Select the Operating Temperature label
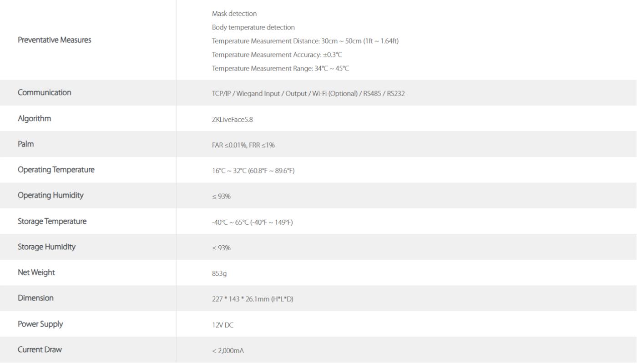The height and width of the screenshot is (364, 637). click(56, 170)
